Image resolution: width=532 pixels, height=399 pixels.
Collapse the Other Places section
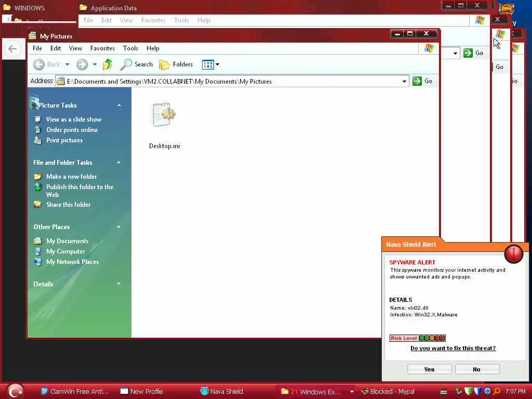click(119, 227)
